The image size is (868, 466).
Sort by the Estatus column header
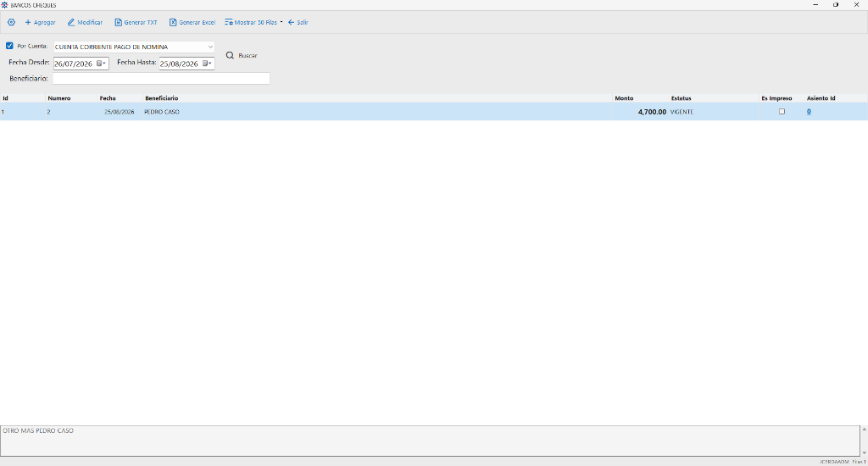(x=714, y=98)
